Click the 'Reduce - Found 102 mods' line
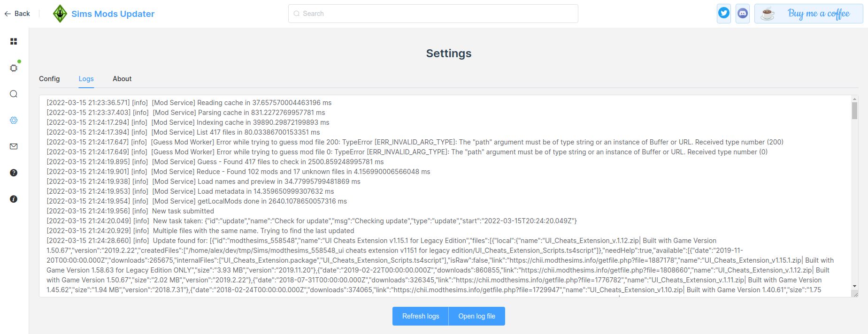The image size is (868, 334). click(238, 172)
